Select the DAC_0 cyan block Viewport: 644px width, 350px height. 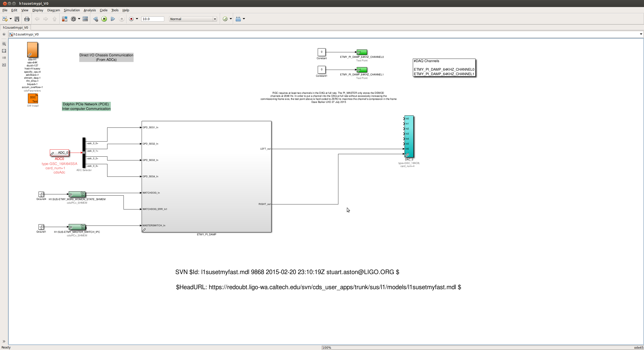[409, 136]
